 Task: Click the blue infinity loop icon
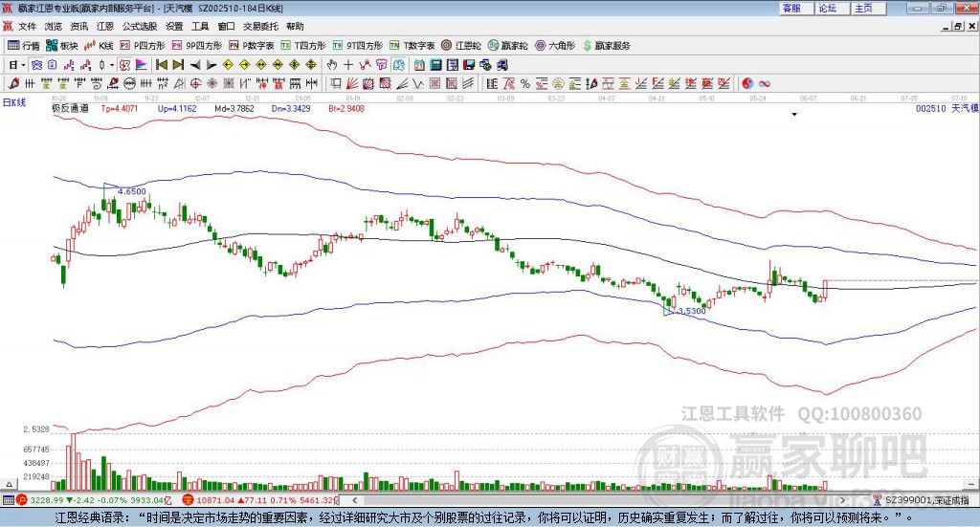[x=765, y=83]
